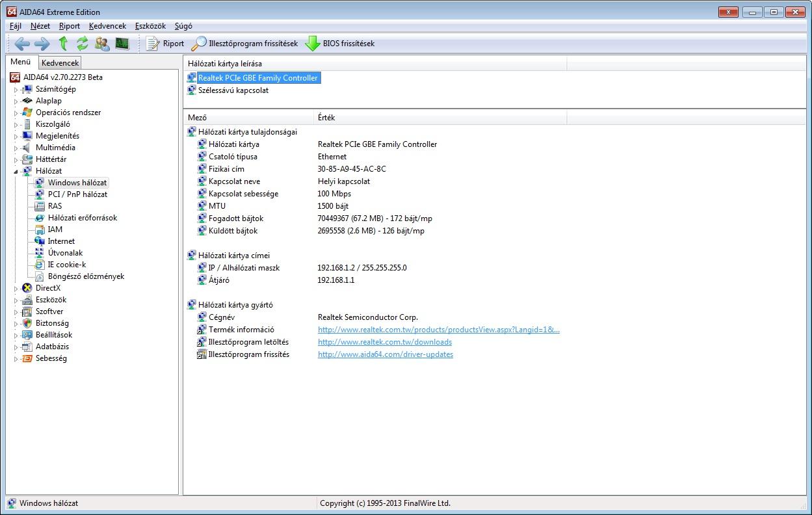Viewport: 812px width, 515px height.
Task: Click the green monitor toolbar icon
Action: [122, 44]
